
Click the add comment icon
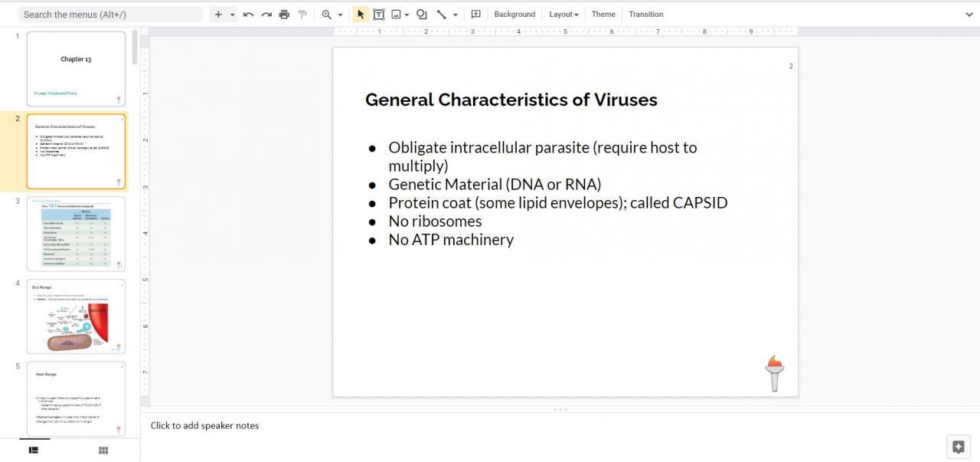tap(475, 15)
